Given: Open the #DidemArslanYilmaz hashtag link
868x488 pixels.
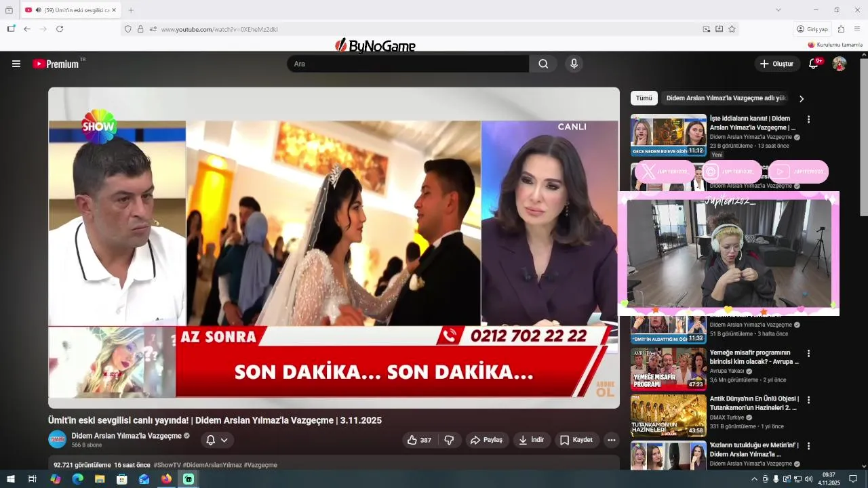Looking at the screenshot, I should point(212,465).
